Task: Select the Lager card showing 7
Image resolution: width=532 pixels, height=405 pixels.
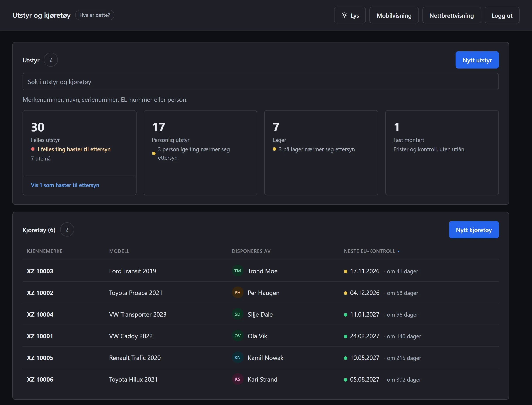Action: pyautogui.click(x=321, y=153)
